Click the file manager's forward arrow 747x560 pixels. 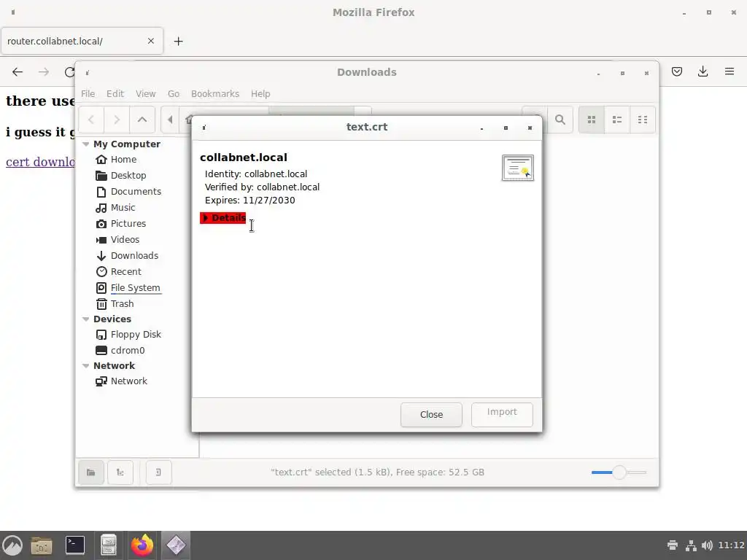tap(116, 120)
